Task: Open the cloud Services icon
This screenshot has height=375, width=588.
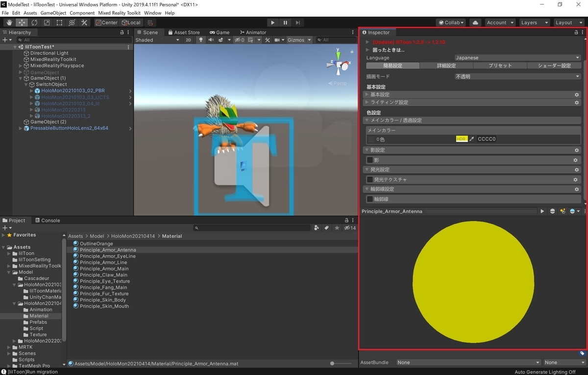Action: click(475, 23)
